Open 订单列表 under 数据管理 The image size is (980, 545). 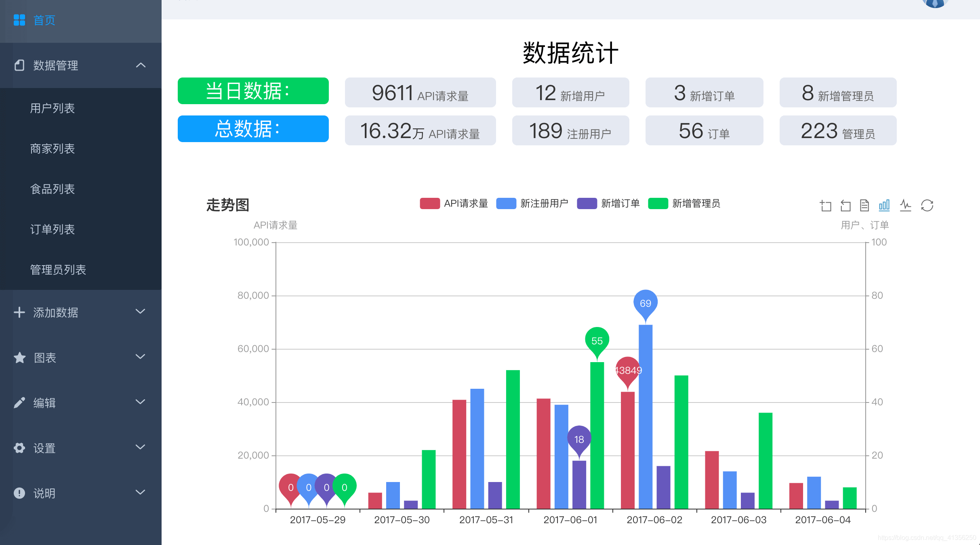52,229
